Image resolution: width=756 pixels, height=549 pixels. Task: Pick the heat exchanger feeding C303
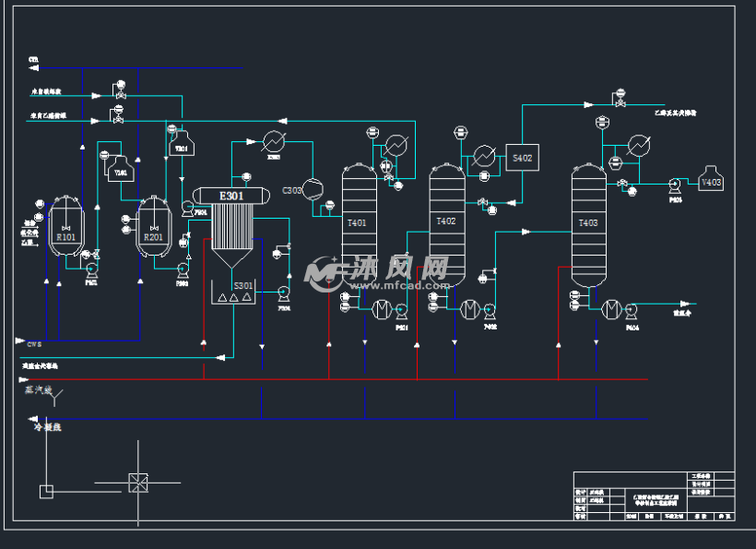(x=274, y=142)
